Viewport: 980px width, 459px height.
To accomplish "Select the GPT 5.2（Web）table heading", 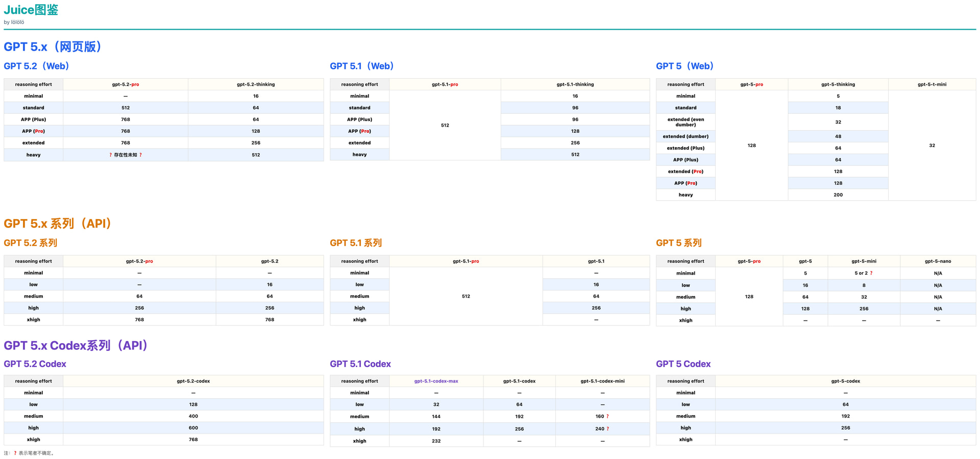I will [38, 66].
